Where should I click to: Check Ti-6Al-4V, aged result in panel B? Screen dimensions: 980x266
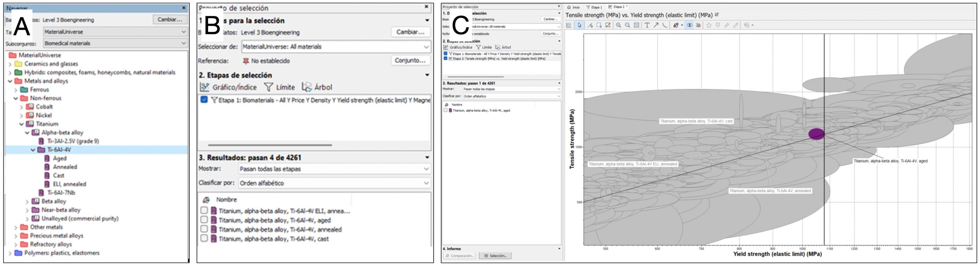click(x=204, y=220)
